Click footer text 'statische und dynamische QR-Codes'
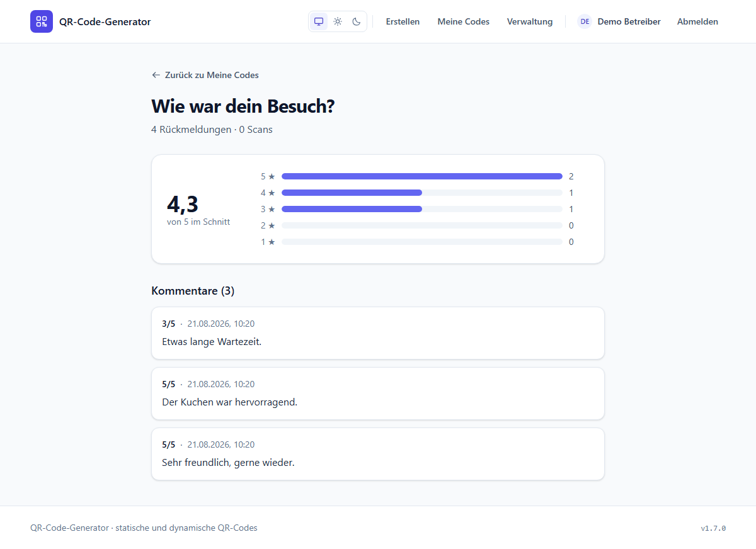The height and width of the screenshot is (549, 756). tap(186, 528)
